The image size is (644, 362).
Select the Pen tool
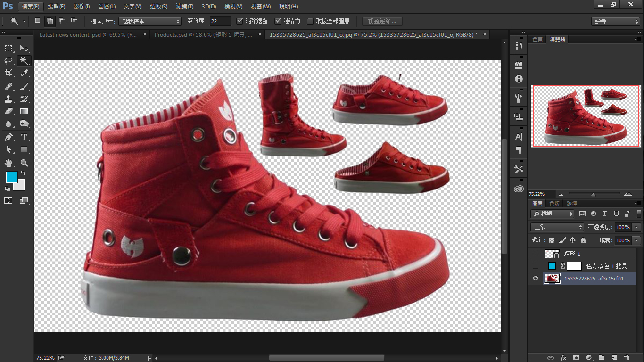coord(8,137)
